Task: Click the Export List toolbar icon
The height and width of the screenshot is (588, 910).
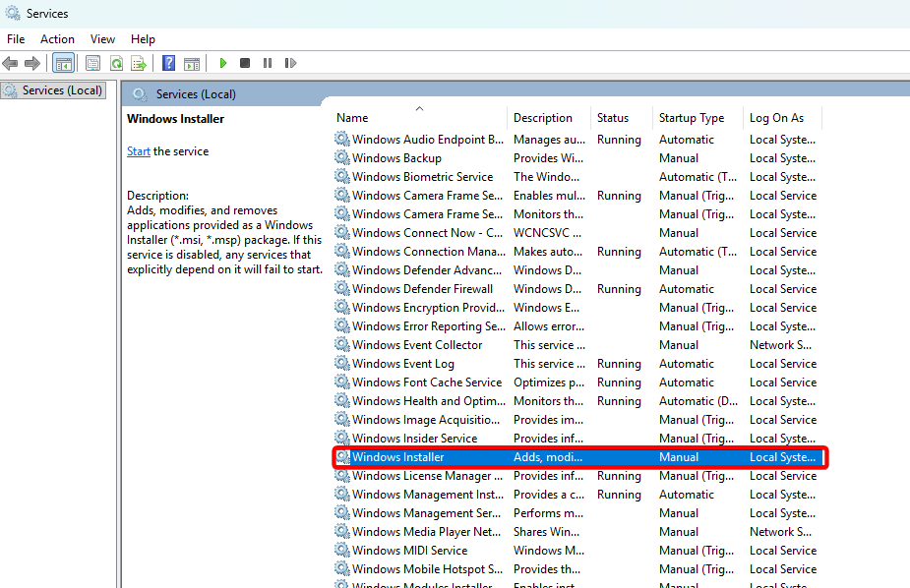Action: [139, 63]
